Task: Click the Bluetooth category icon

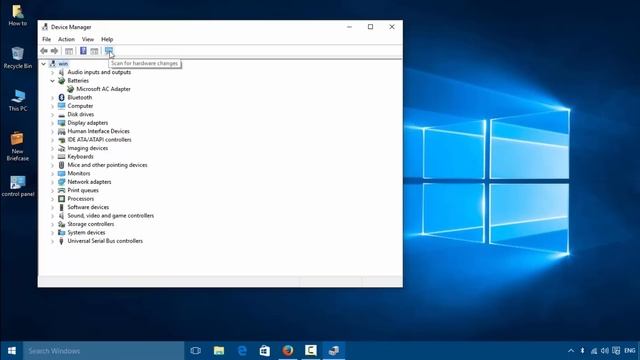Action: point(62,98)
